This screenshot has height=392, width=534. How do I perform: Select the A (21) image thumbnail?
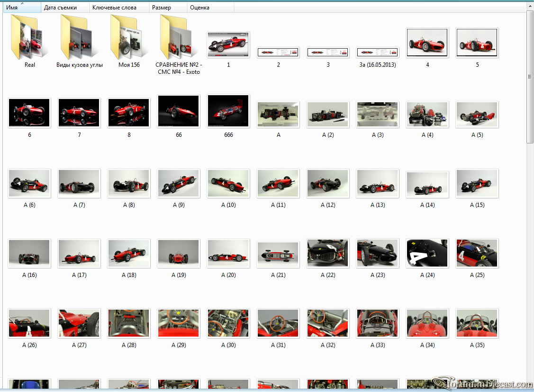[x=278, y=255]
